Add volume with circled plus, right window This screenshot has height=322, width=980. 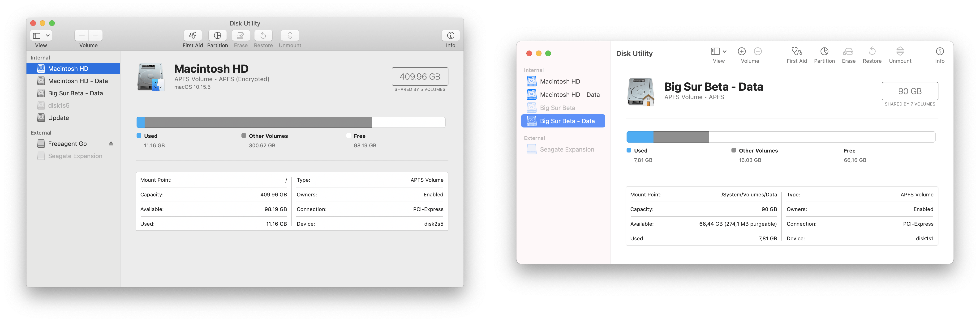[741, 51]
